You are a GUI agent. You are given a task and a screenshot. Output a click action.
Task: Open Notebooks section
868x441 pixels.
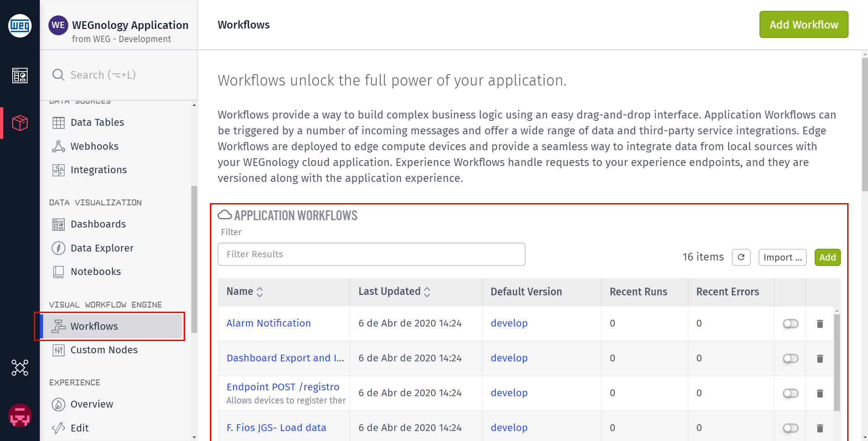(96, 272)
